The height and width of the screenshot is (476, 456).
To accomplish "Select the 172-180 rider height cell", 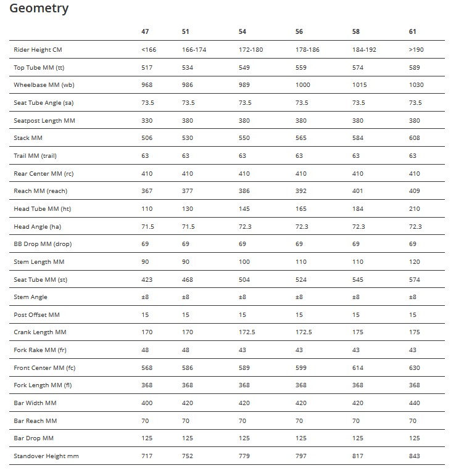I will coord(251,49).
